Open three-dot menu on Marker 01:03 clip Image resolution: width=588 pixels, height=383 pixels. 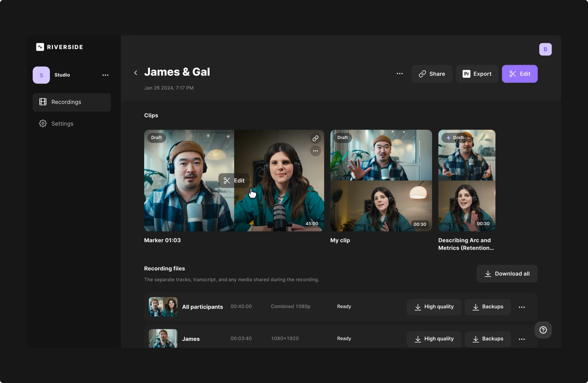click(x=315, y=151)
